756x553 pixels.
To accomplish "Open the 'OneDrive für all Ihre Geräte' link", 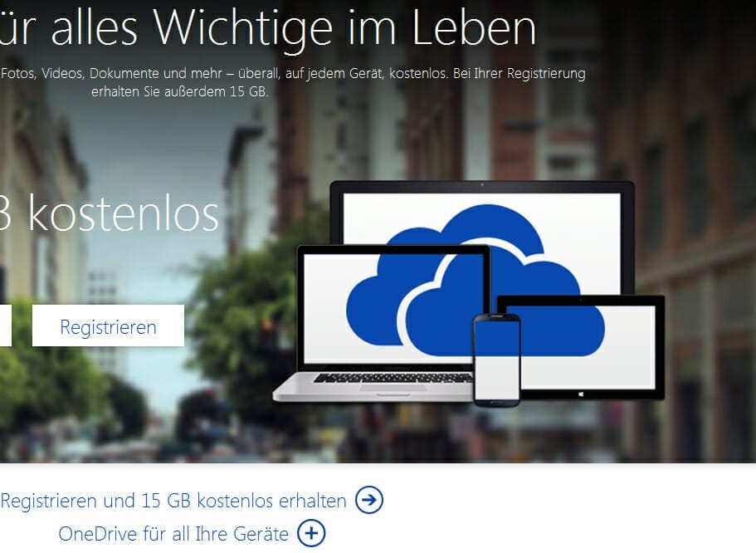I will click(173, 533).
